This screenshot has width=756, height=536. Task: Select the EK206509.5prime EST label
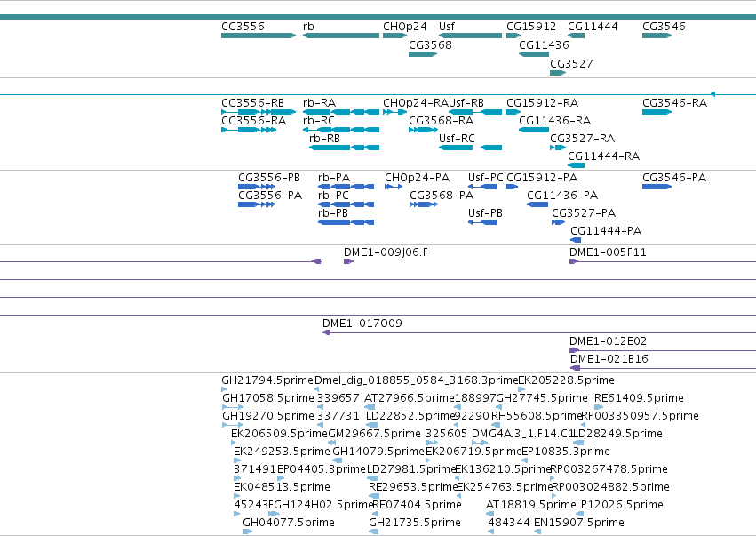point(279,434)
